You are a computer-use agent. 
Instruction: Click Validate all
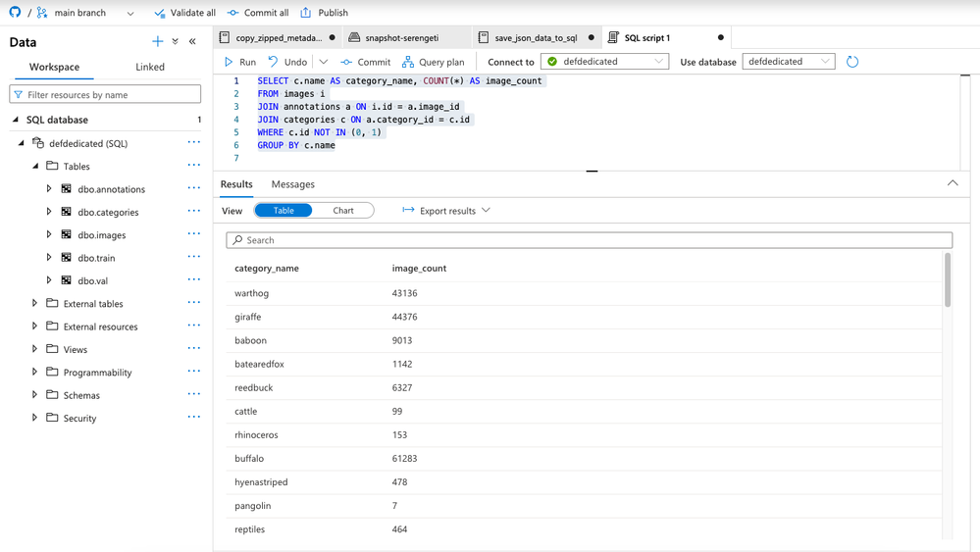(x=185, y=13)
